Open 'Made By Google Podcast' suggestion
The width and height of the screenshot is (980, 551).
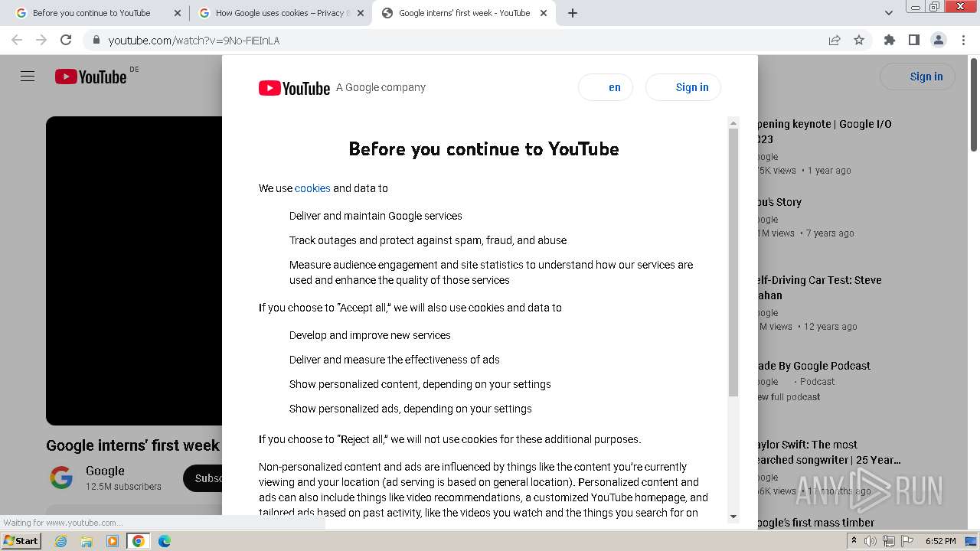[814, 366]
